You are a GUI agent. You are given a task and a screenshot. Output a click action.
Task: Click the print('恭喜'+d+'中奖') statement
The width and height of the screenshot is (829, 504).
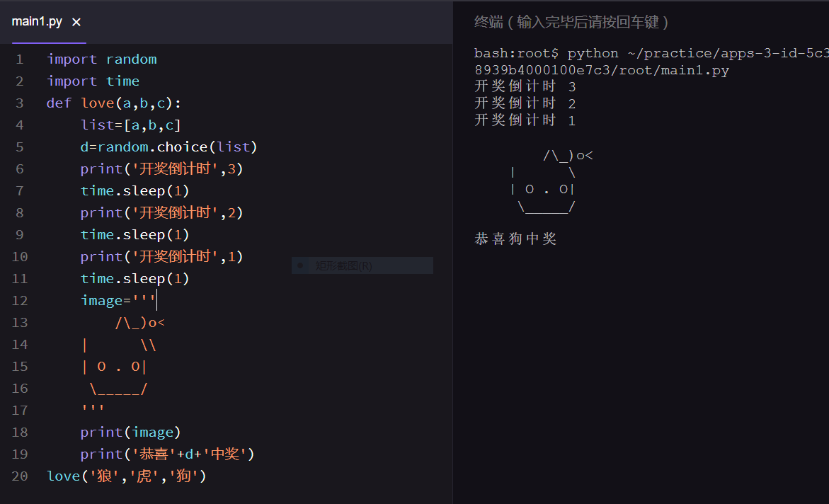[166, 454]
